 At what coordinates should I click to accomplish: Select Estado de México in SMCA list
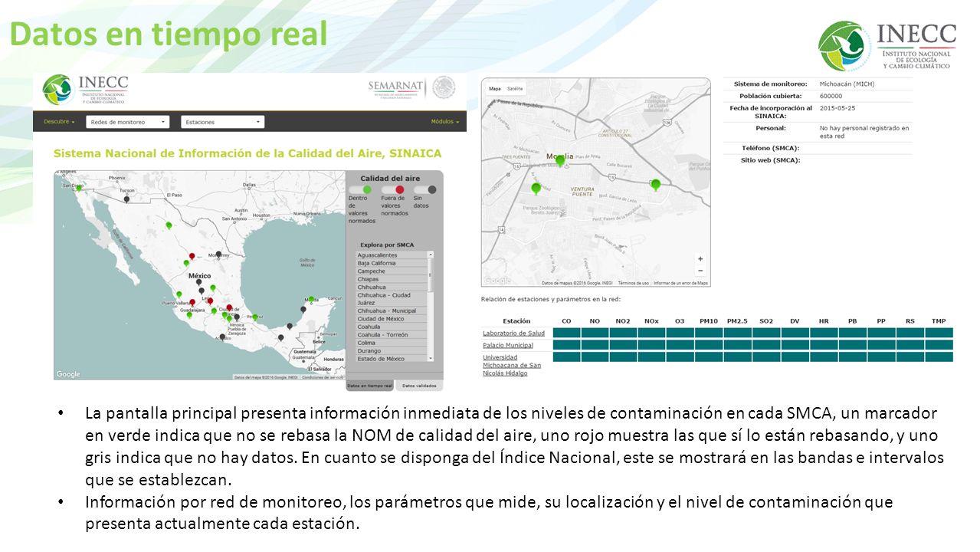coord(392,359)
